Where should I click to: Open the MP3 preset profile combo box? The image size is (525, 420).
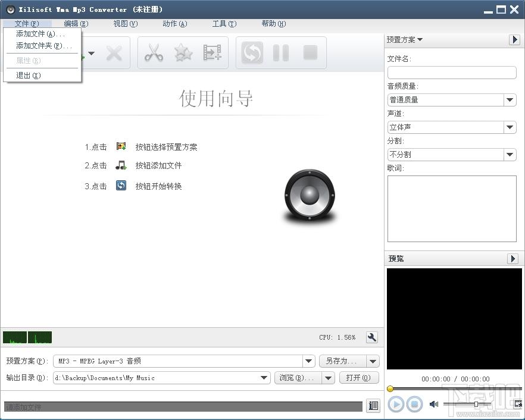point(184,361)
